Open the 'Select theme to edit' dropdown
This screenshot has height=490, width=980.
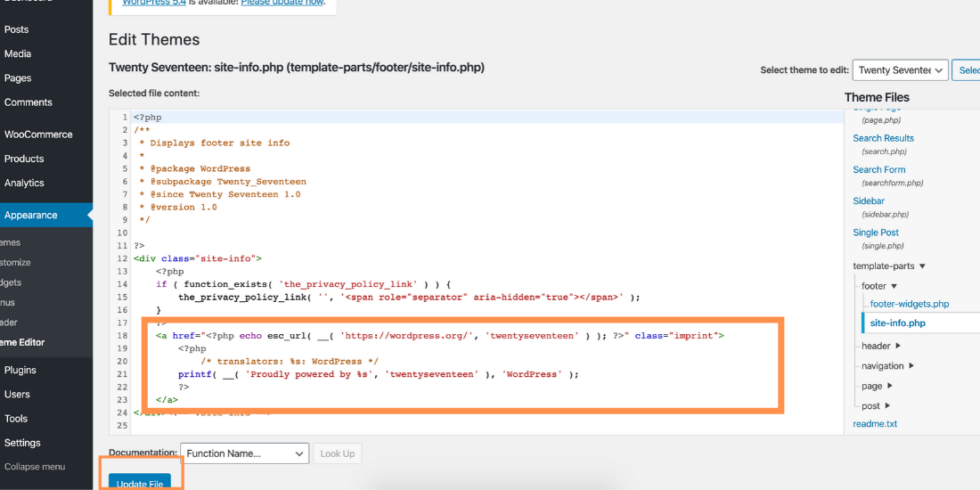[x=901, y=70]
